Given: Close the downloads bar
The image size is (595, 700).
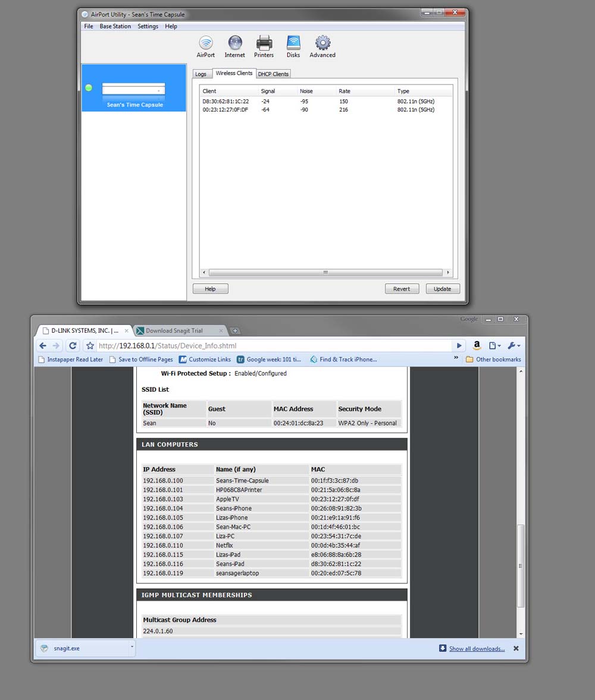Looking at the screenshot, I should pyautogui.click(x=516, y=648).
